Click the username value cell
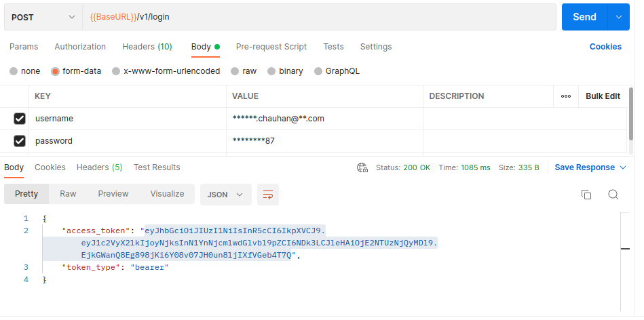This screenshot has width=644, height=320. click(x=324, y=119)
